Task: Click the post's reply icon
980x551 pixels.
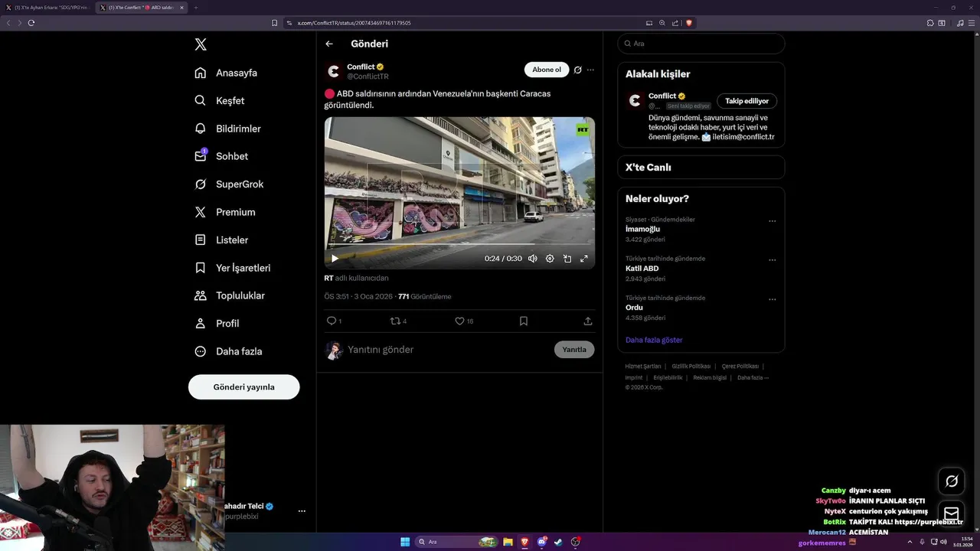Action: (332, 321)
